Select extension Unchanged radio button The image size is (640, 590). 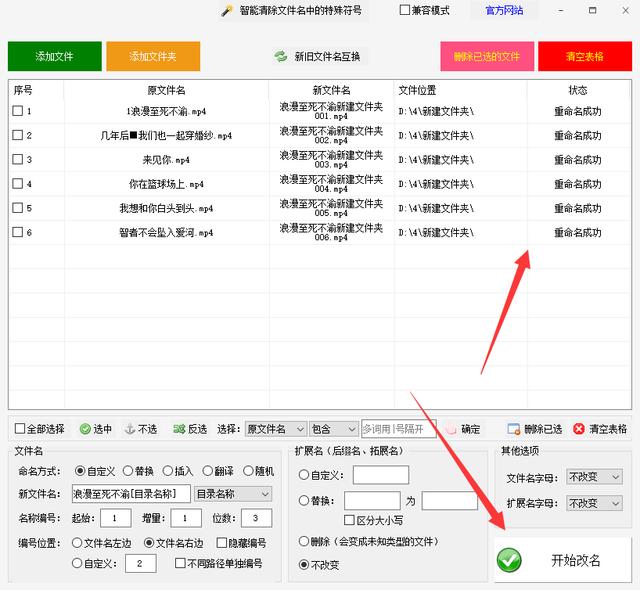(304, 565)
